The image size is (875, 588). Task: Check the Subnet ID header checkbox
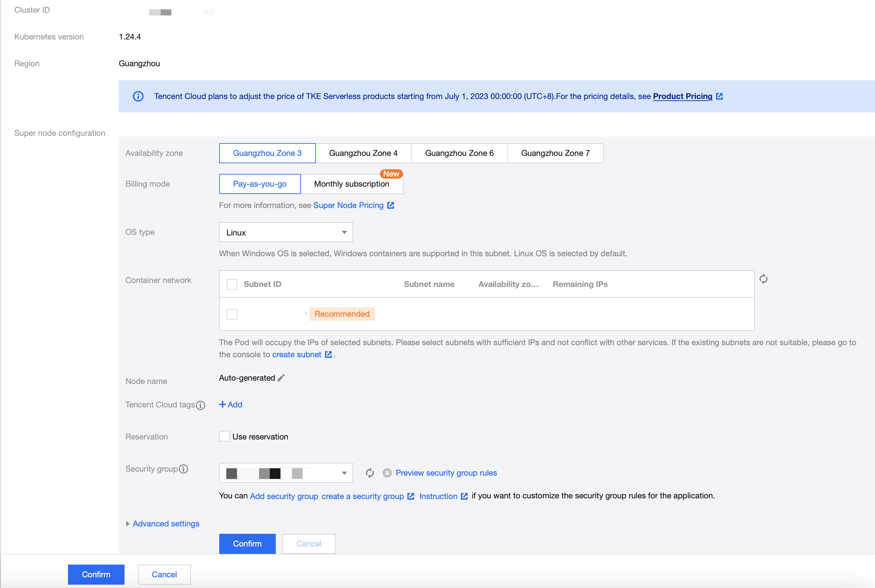click(232, 284)
